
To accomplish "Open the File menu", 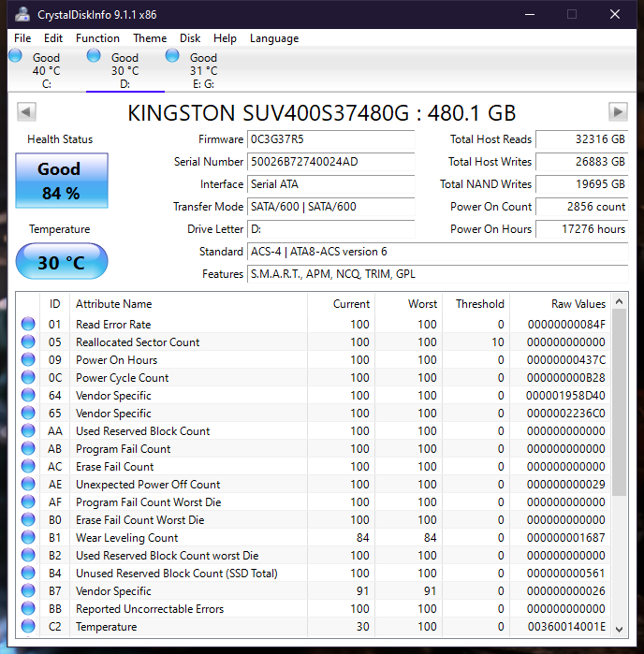I will coord(22,38).
